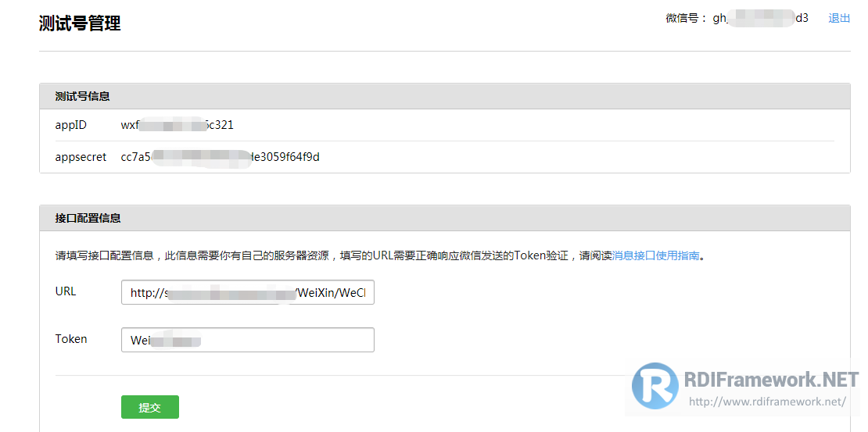Click the URL field label
Screen dimensions: 868x432
[x=66, y=291]
